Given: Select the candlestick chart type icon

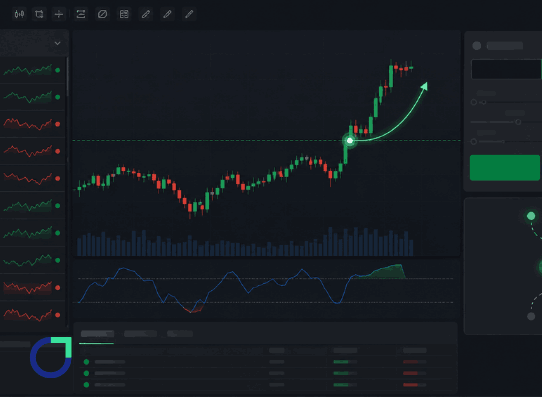Looking at the screenshot, I should (x=19, y=14).
